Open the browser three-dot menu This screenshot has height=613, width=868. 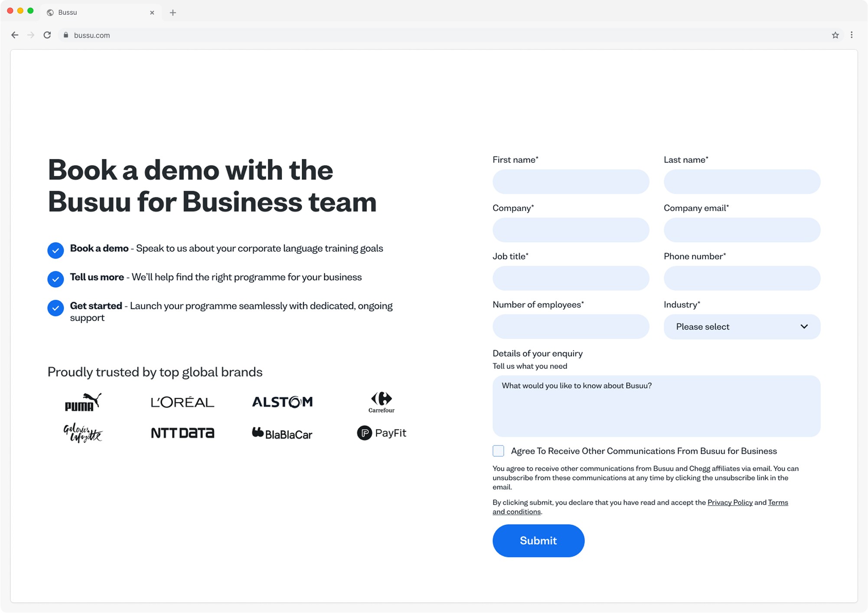(x=852, y=35)
